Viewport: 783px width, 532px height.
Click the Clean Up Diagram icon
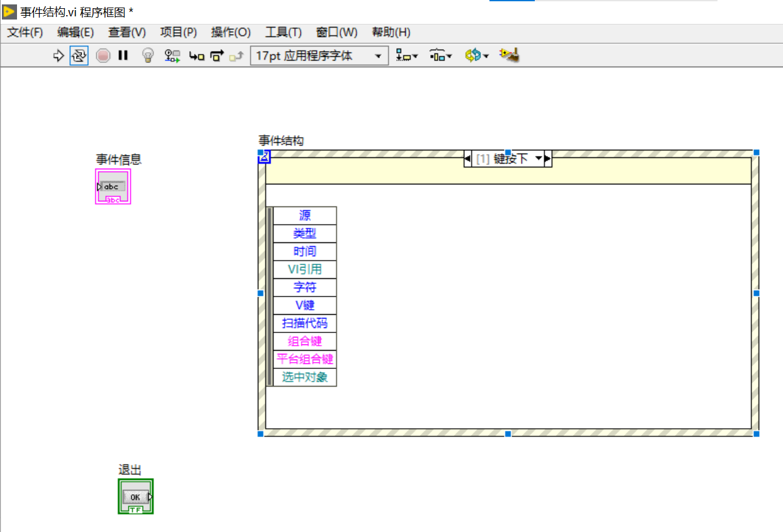coord(509,55)
